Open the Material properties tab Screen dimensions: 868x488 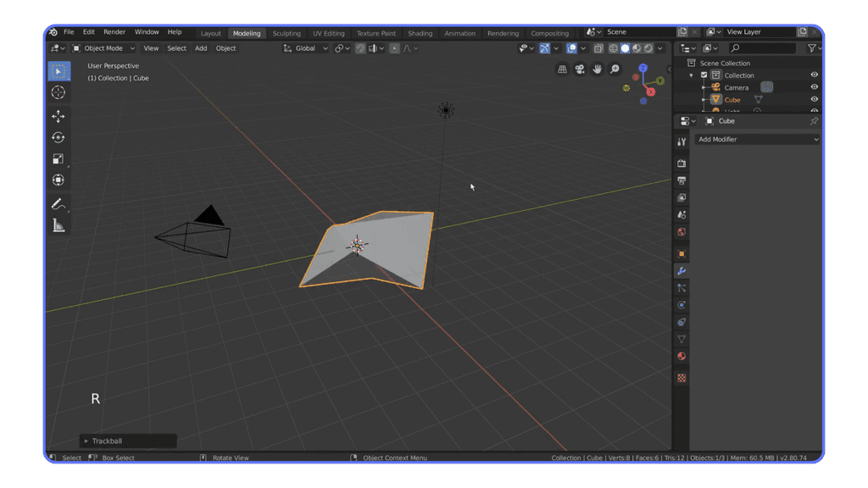tap(682, 355)
